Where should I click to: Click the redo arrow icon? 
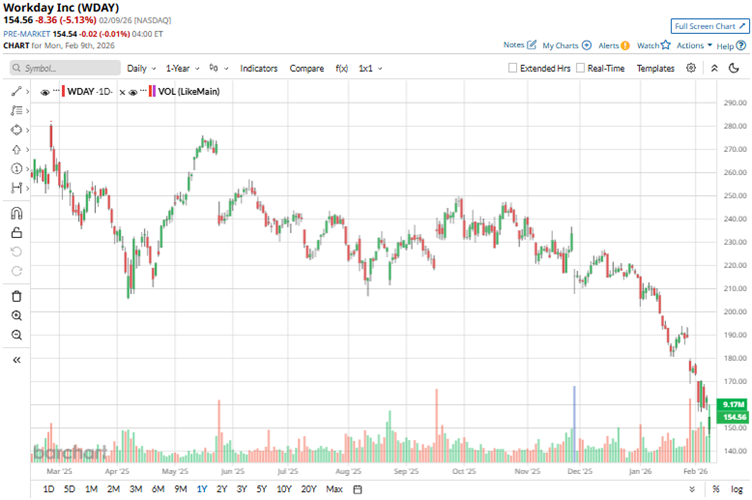point(16,271)
